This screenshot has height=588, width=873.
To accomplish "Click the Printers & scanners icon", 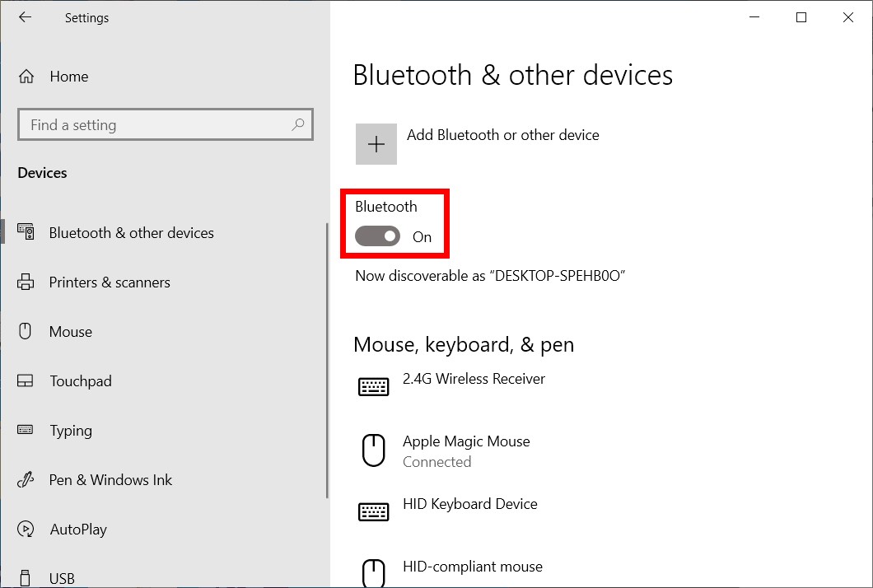I will click(26, 282).
